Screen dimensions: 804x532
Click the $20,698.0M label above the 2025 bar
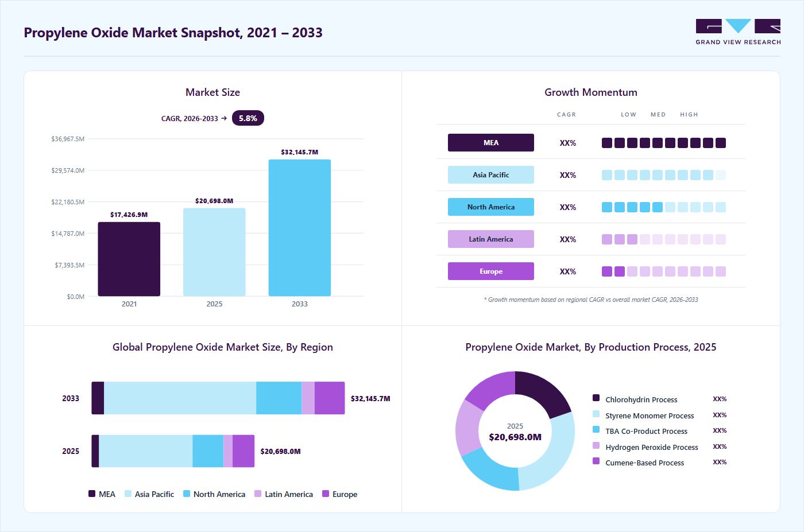(214, 201)
